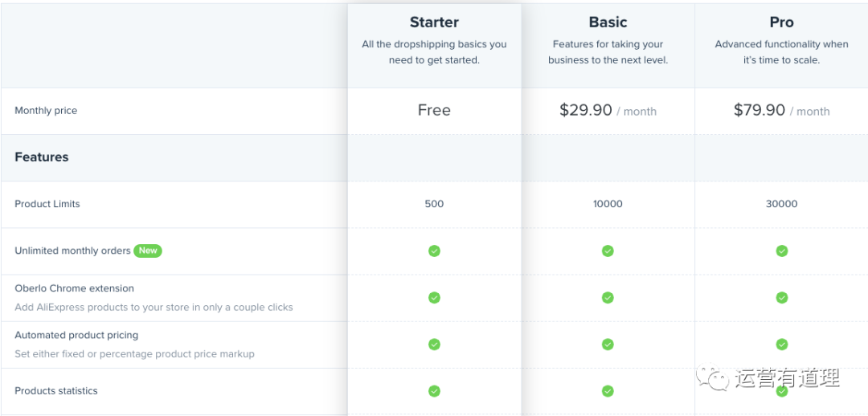The height and width of the screenshot is (416, 868).
Task: Click Pro checkmark for Oberlo Chrome extension
Action: (781, 297)
